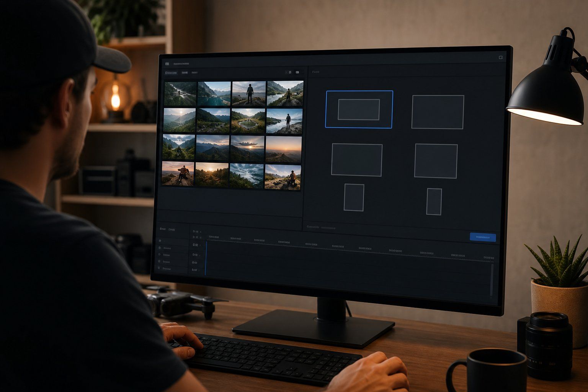Click the vertical scrollbar at timeline's right edge
Screen dimensions: 588x392
(x=492, y=280)
